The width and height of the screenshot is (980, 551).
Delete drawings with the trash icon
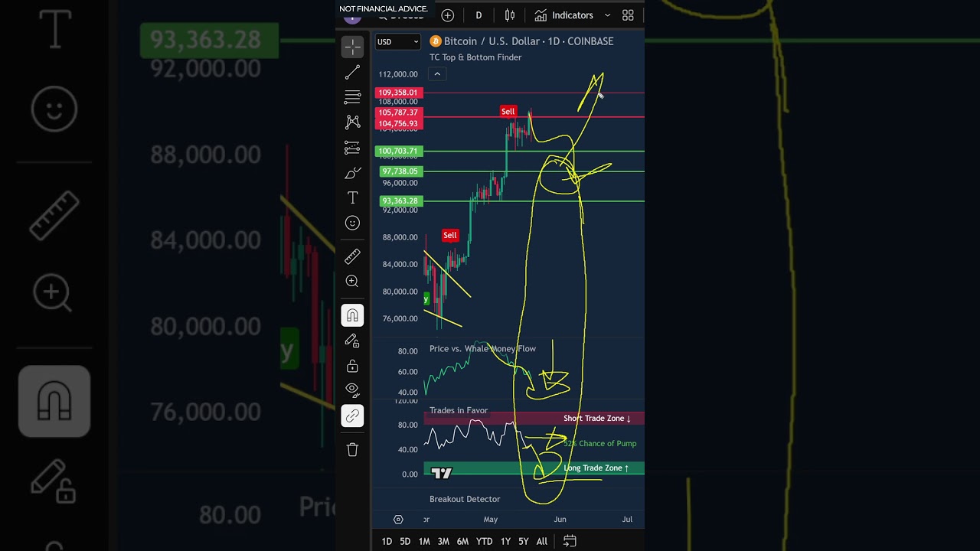(x=352, y=450)
